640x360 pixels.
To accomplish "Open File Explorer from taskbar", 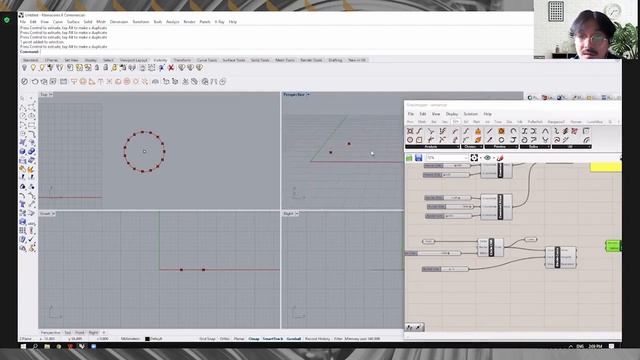I will (x=47, y=346).
